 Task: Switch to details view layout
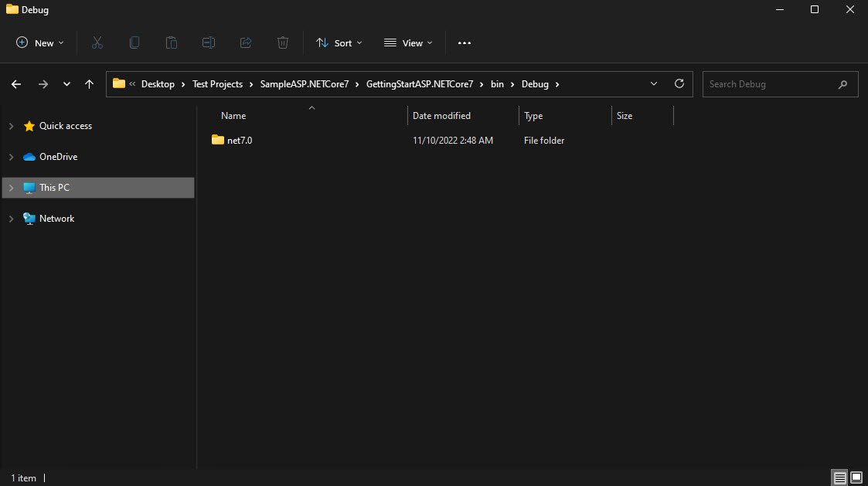pos(839,478)
